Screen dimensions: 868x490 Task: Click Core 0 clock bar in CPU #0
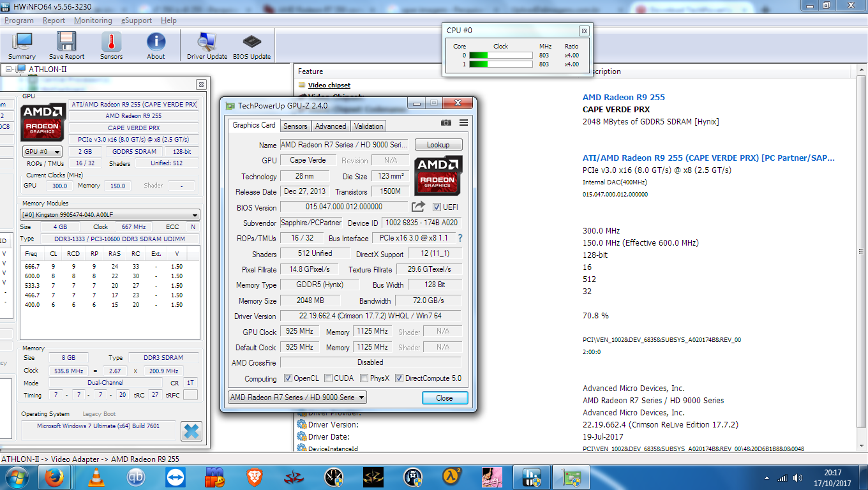pos(500,56)
